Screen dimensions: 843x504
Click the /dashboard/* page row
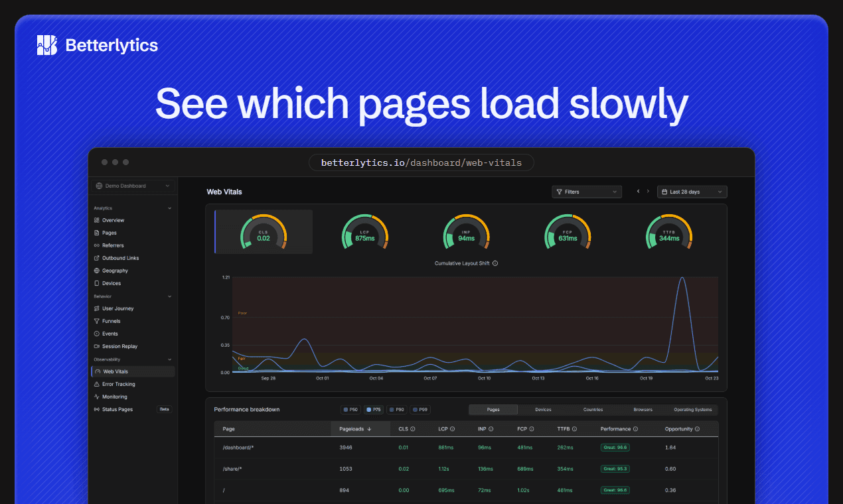tap(466, 448)
